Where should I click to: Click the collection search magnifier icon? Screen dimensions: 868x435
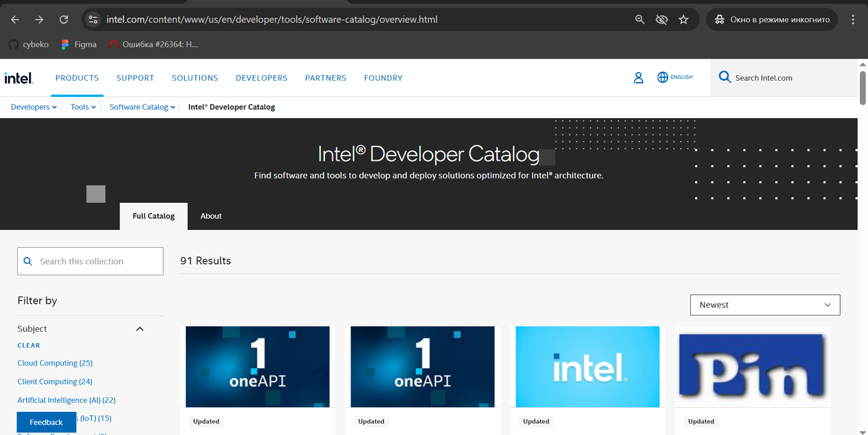coord(28,261)
